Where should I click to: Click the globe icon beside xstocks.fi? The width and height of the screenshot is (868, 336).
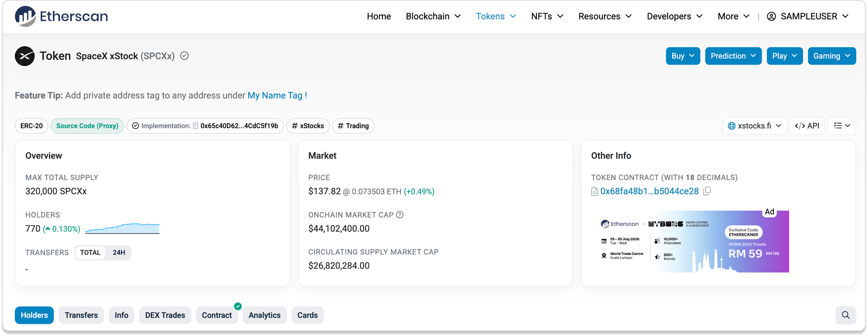[732, 126]
